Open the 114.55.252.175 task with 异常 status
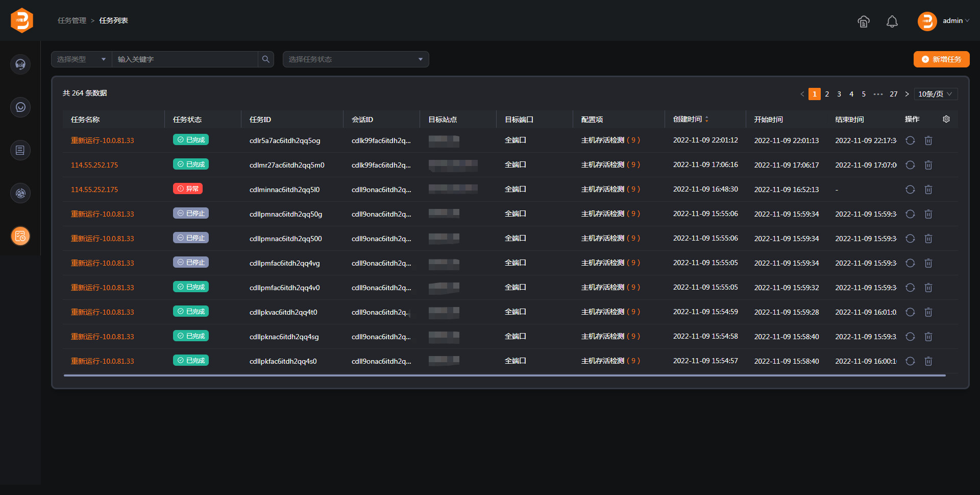This screenshot has width=980, height=495. point(94,190)
